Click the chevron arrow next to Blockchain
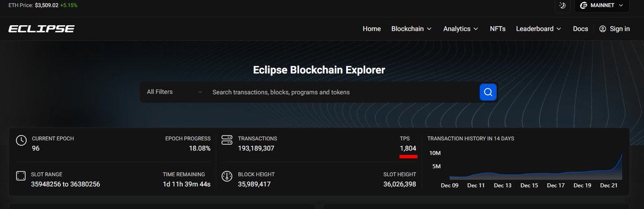 click(429, 29)
